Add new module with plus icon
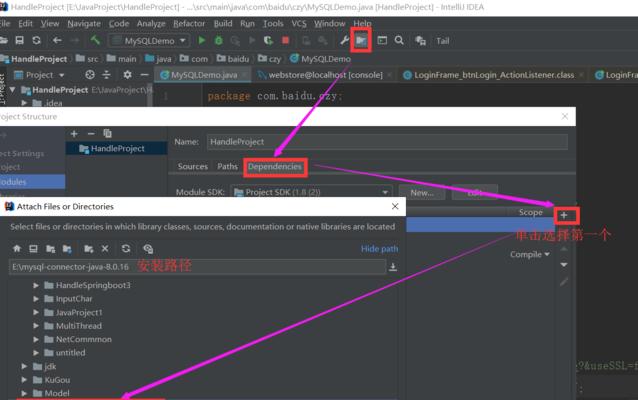This screenshot has height=400, width=638. 74,133
